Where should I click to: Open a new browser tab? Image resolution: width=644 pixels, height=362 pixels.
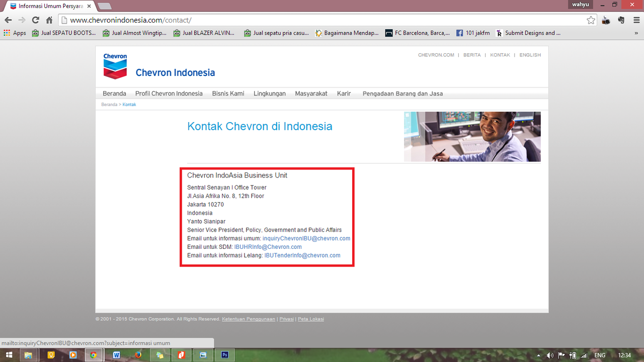pos(105,6)
